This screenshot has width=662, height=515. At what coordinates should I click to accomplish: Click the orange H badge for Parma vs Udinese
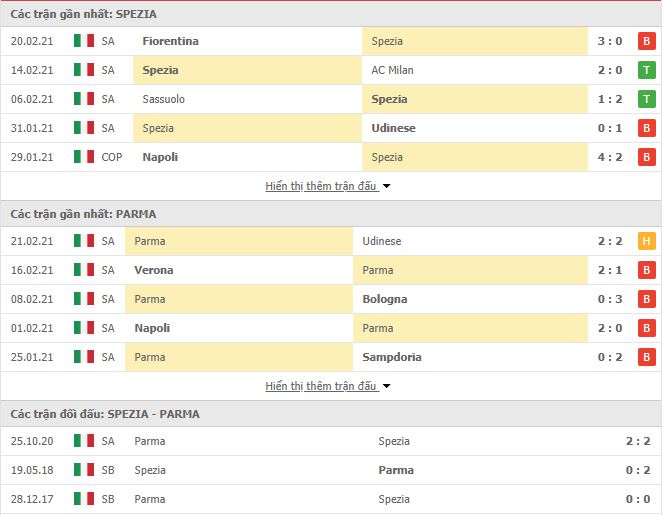click(x=646, y=241)
